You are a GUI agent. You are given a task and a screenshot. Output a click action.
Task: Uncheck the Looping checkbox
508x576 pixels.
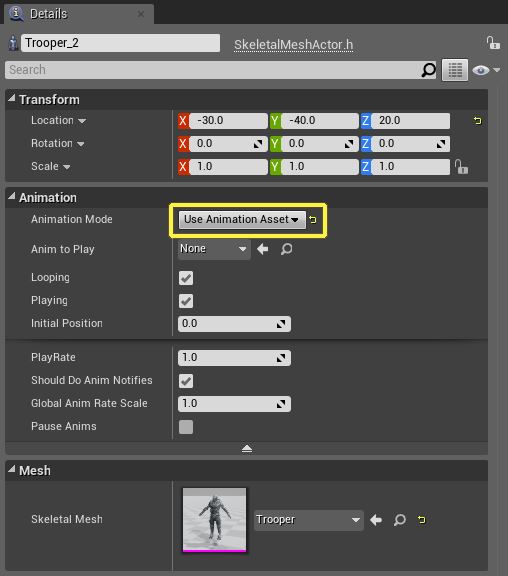tap(186, 278)
